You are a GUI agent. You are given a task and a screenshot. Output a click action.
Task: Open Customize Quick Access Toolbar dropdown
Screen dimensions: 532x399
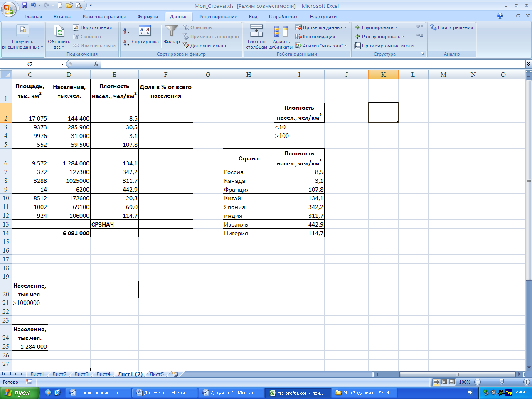click(x=91, y=6)
